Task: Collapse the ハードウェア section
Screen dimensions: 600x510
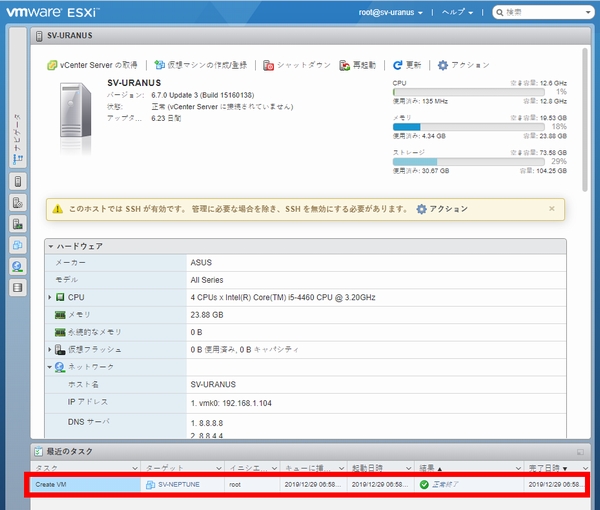Action: 51,246
